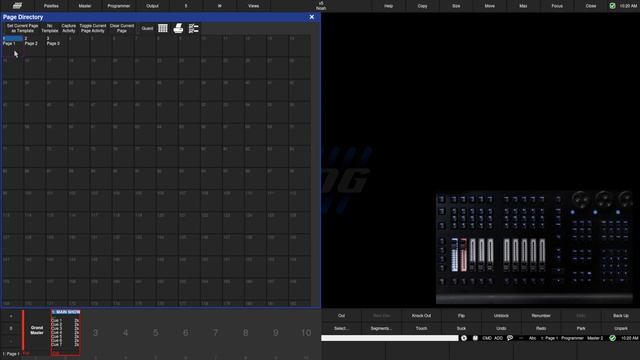Click the double-arrow more button in top toolbar
The width and height of the screenshot is (640, 360).
point(220,6)
